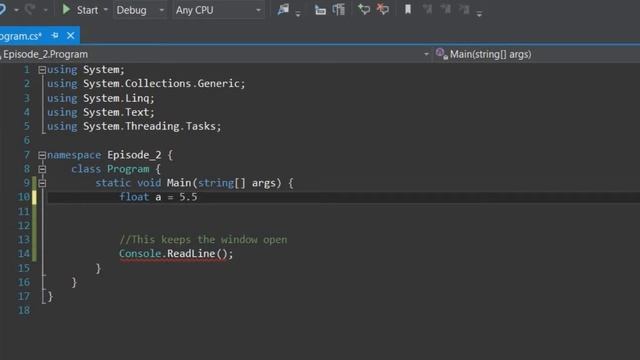Click line number 14 in the margin
The height and width of the screenshot is (360, 640).
(24, 254)
